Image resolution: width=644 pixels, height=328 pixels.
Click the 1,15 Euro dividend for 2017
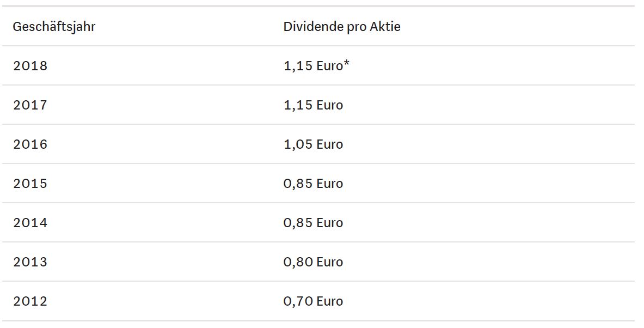click(313, 105)
